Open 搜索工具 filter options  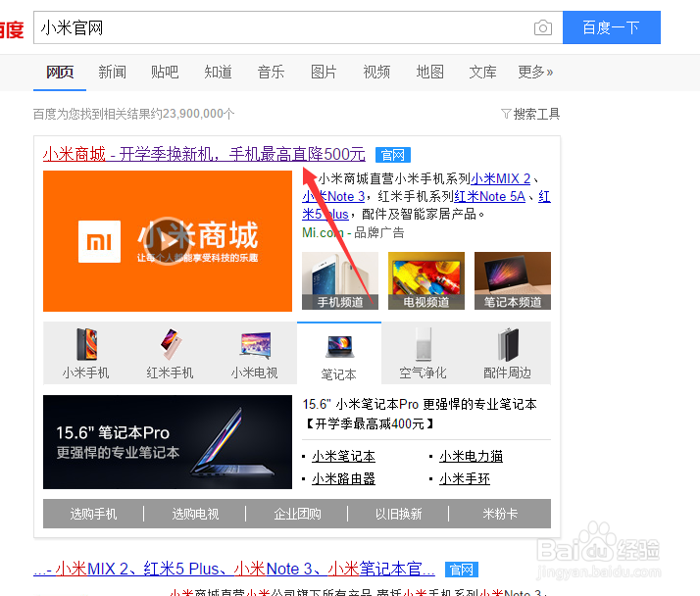point(530,114)
